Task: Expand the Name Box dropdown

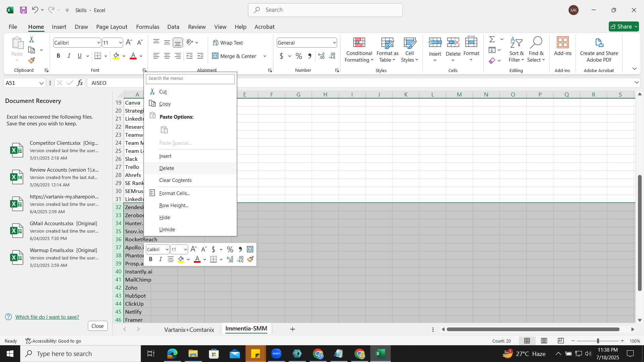Action: (x=42, y=83)
